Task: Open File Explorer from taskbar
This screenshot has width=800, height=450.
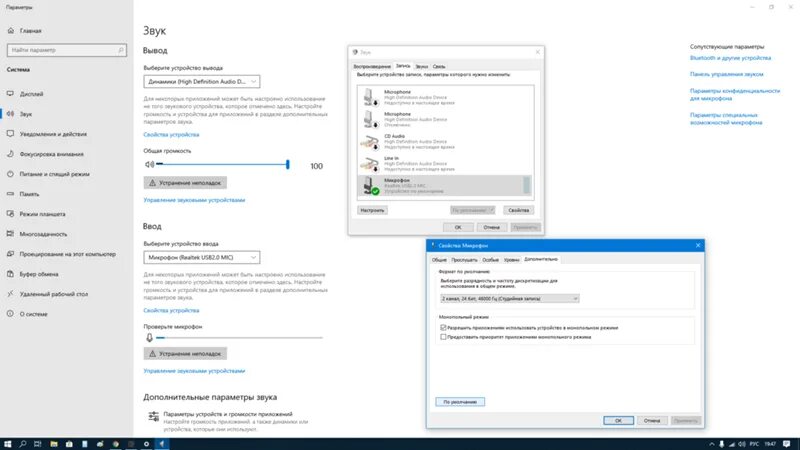Action: (x=54, y=444)
